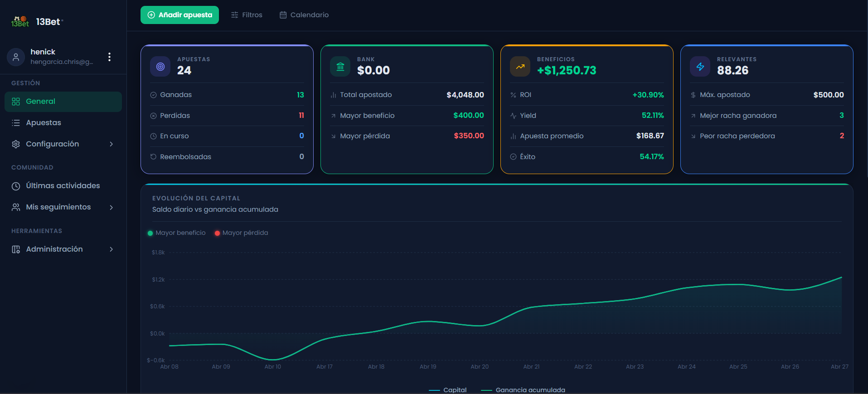This screenshot has height=394, width=868.
Task: Click the clock icon beside En curso
Action: (x=153, y=136)
